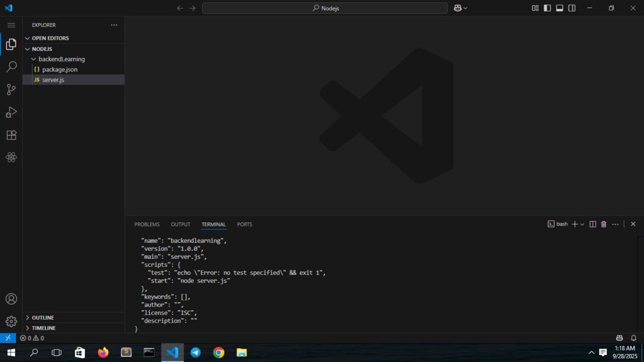Open the Extensions view

(x=11, y=135)
